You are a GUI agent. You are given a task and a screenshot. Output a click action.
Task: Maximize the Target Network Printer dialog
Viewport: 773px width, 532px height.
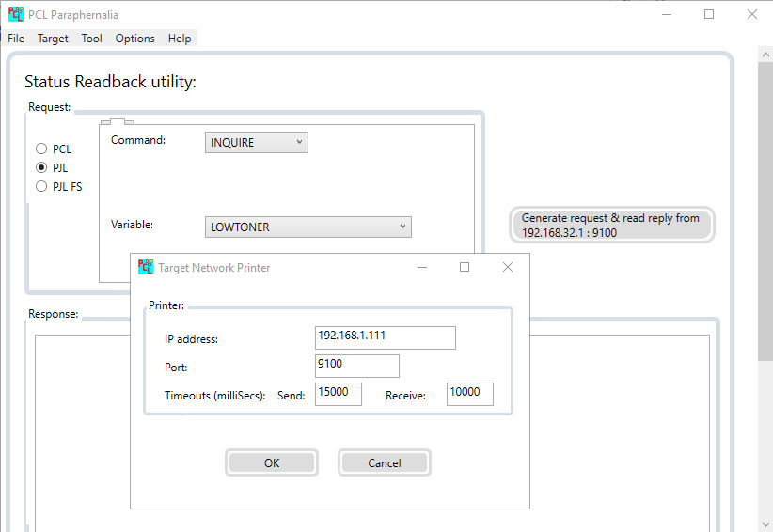(465, 267)
